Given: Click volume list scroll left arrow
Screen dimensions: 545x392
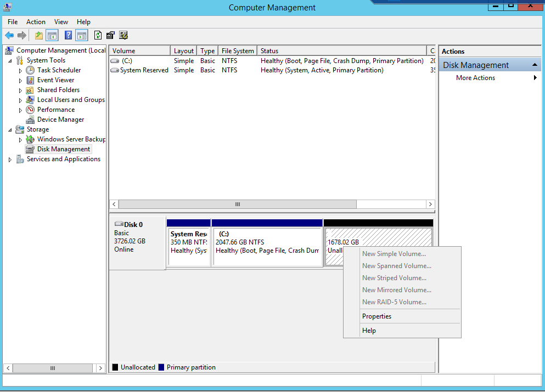Looking at the screenshot, I should [x=114, y=204].
